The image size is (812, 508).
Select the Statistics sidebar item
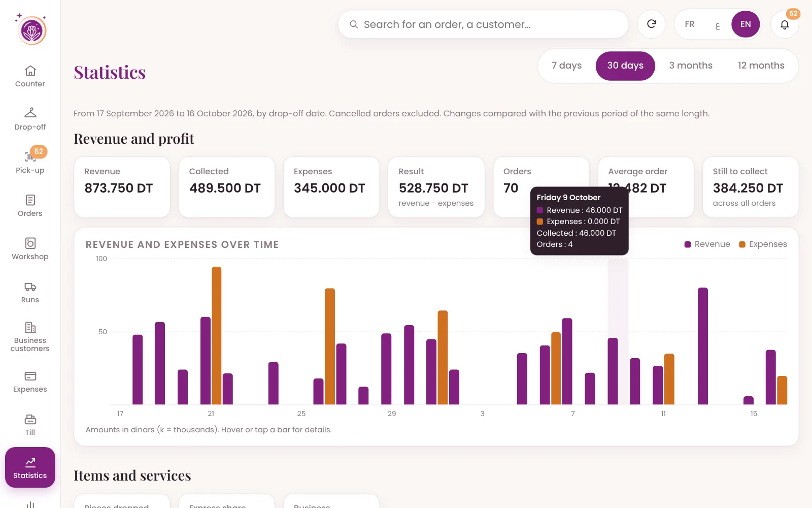click(30, 467)
